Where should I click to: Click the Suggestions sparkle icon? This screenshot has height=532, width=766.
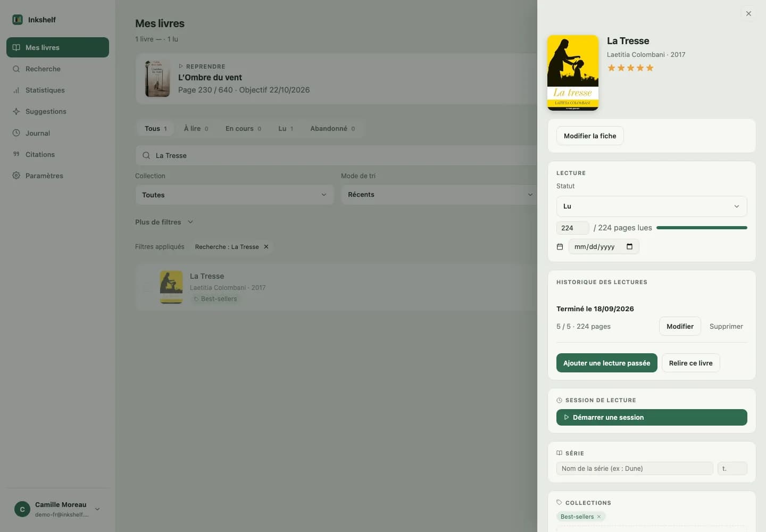pos(16,111)
